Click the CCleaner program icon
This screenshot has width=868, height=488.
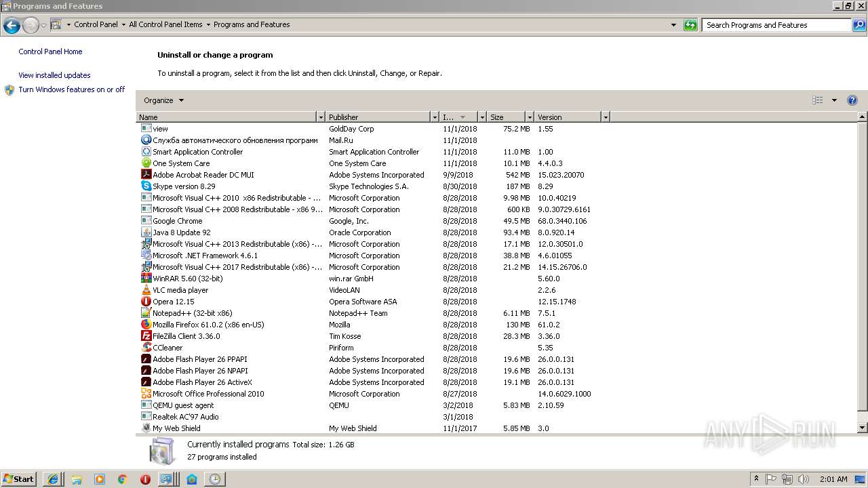coord(146,347)
